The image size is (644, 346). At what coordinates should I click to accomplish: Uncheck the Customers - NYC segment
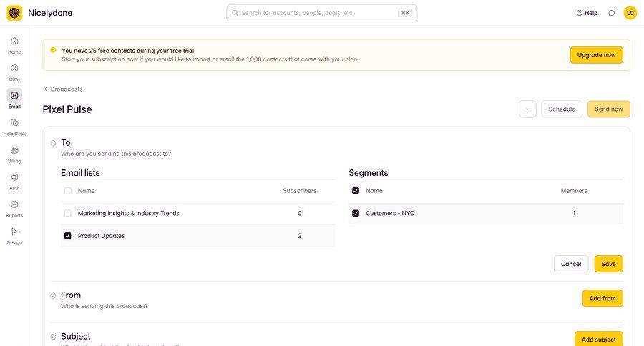coord(356,214)
